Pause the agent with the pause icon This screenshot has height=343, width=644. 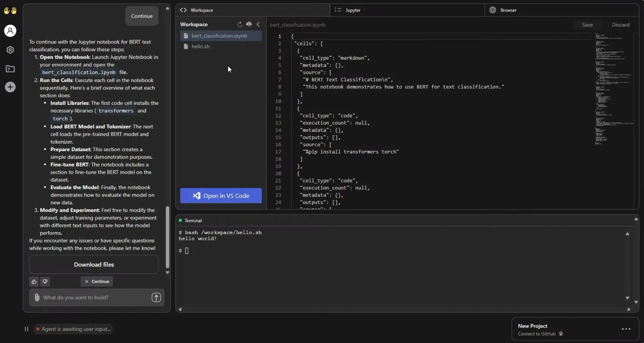[x=27, y=329]
